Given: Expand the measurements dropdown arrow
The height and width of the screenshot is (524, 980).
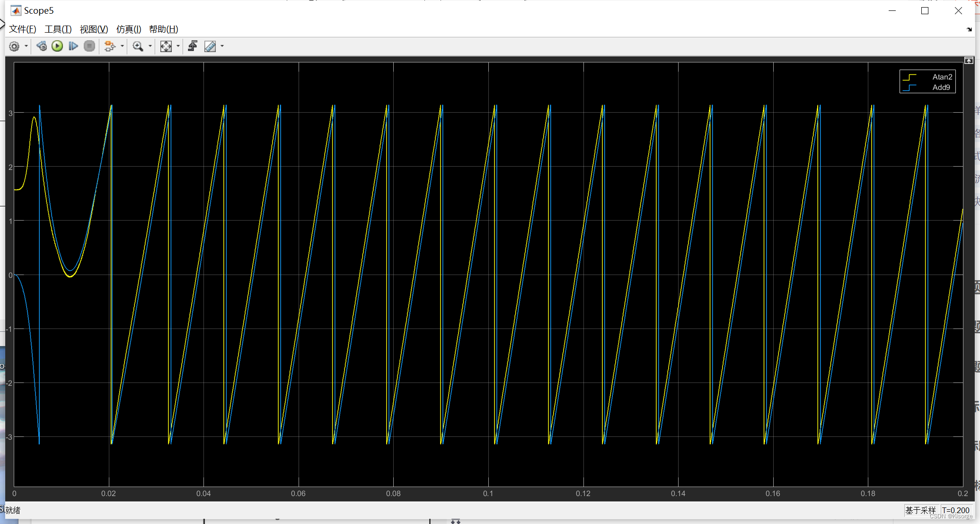Looking at the screenshot, I should [x=222, y=46].
